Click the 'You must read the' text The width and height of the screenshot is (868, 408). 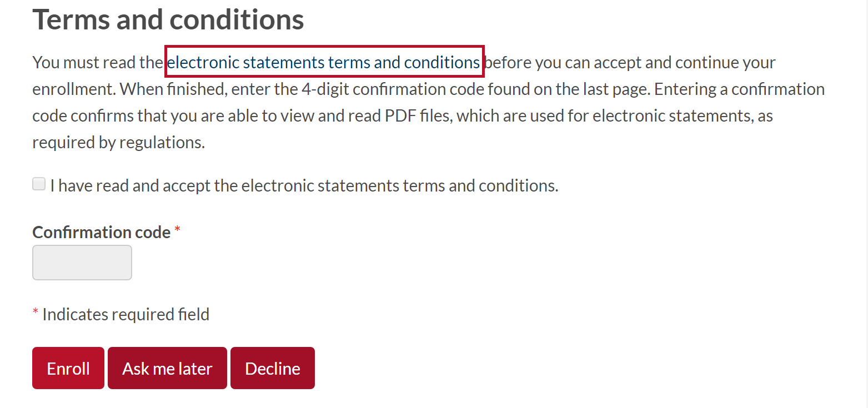tap(98, 63)
